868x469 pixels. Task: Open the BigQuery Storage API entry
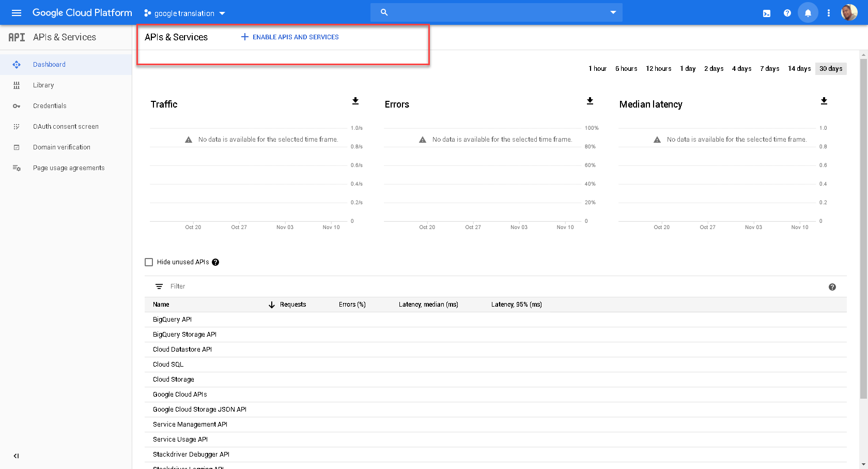point(184,335)
